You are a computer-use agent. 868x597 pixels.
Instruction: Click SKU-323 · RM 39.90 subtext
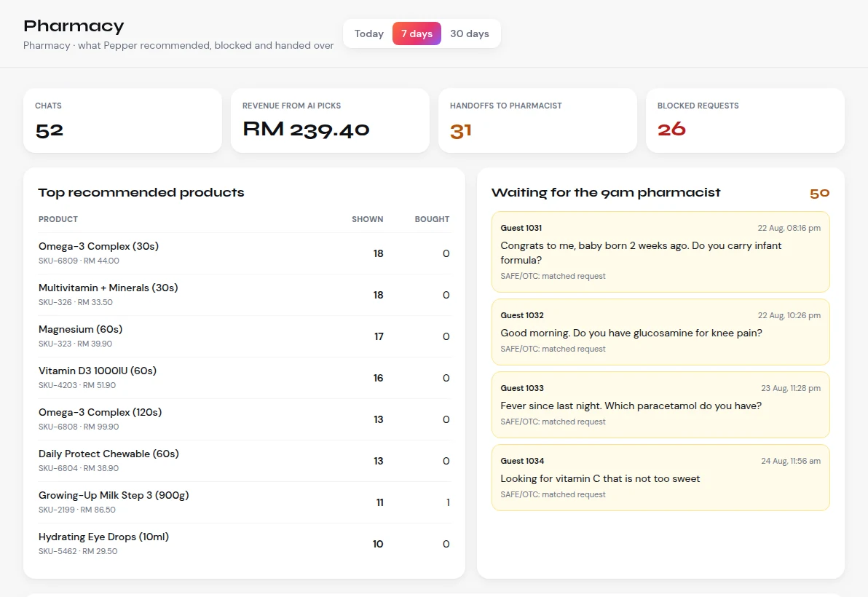pyautogui.click(x=75, y=344)
